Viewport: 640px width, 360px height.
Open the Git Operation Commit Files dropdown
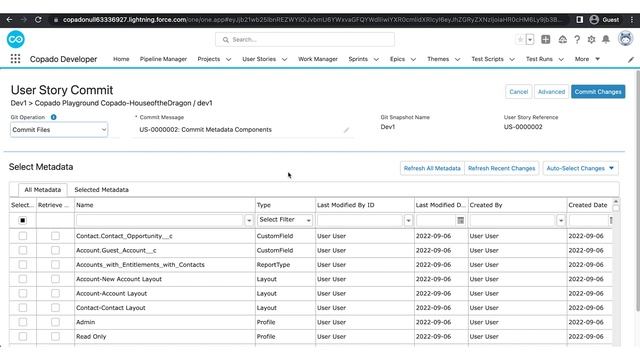[59, 130]
